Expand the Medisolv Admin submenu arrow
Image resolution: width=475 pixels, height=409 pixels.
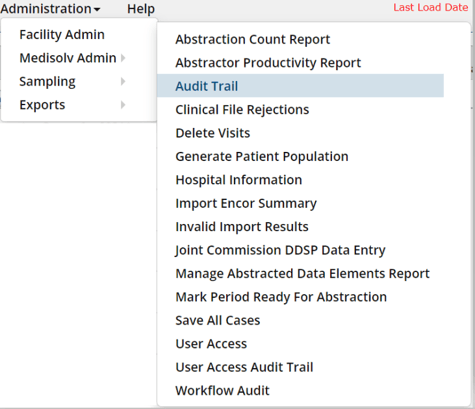point(123,58)
